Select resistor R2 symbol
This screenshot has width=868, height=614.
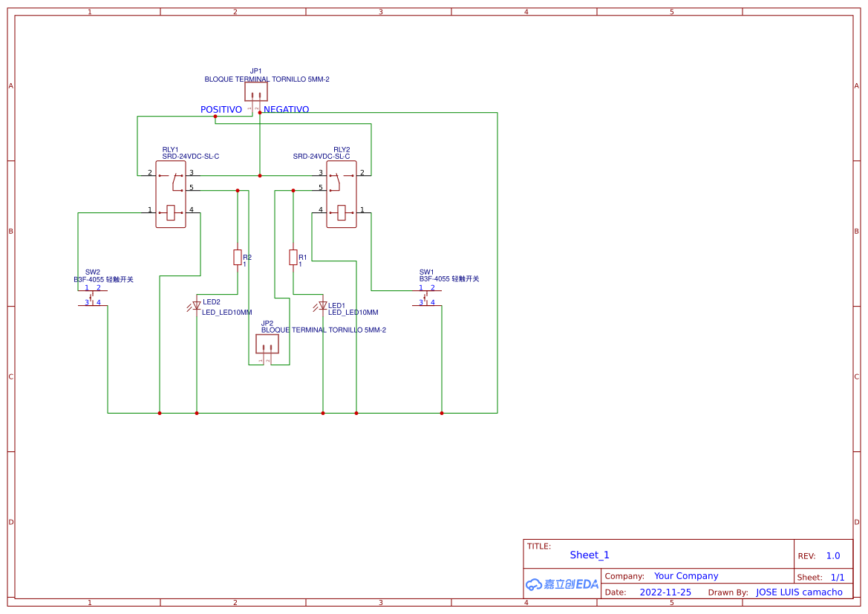tap(238, 258)
